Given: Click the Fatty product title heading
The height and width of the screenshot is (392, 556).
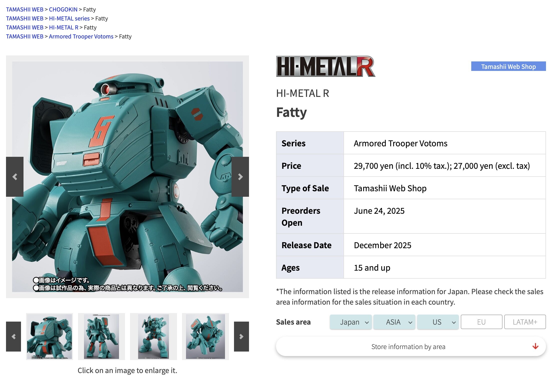Looking at the screenshot, I should (291, 112).
